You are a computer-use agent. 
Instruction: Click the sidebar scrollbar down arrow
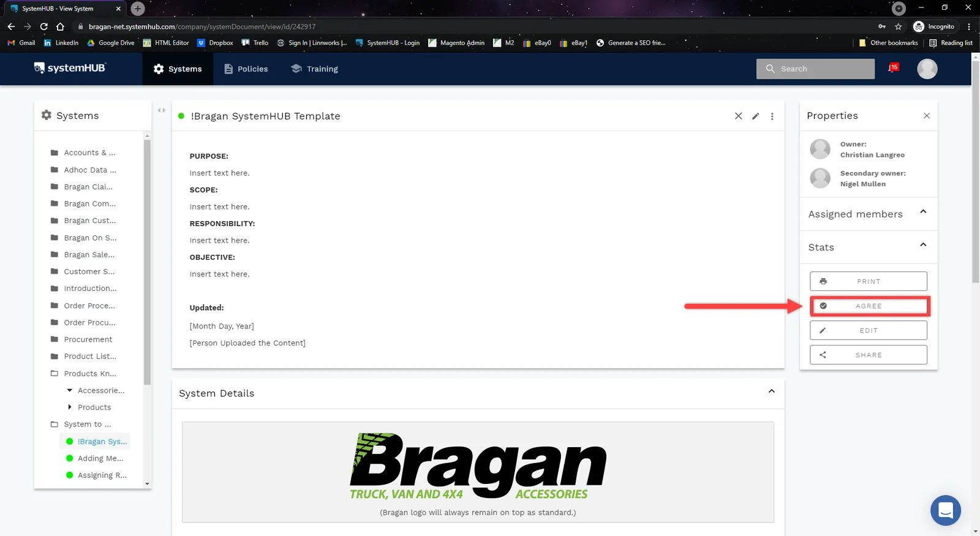click(x=147, y=484)
